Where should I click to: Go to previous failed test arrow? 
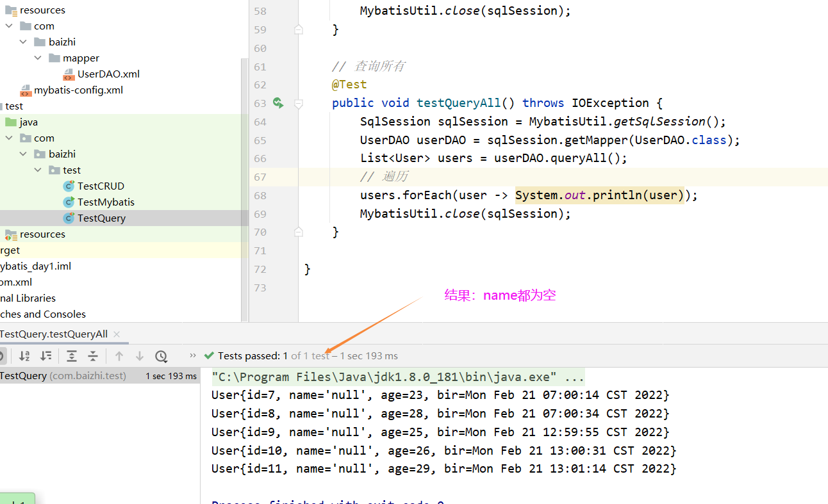[x=119, y=356]
